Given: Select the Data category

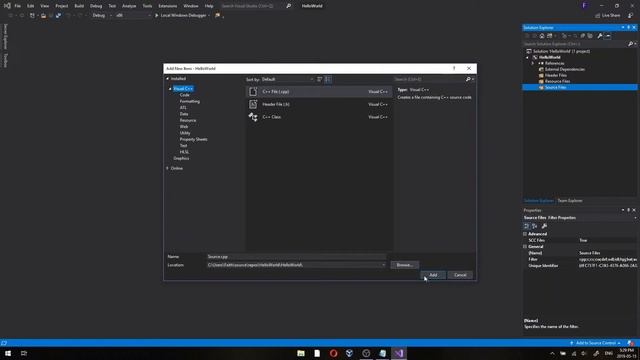Looking at the screenshot, I should point(184,114).
